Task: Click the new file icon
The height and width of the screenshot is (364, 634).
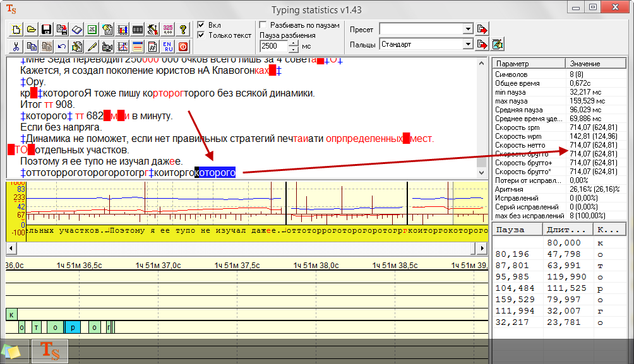Action: [x=16, y=29]
